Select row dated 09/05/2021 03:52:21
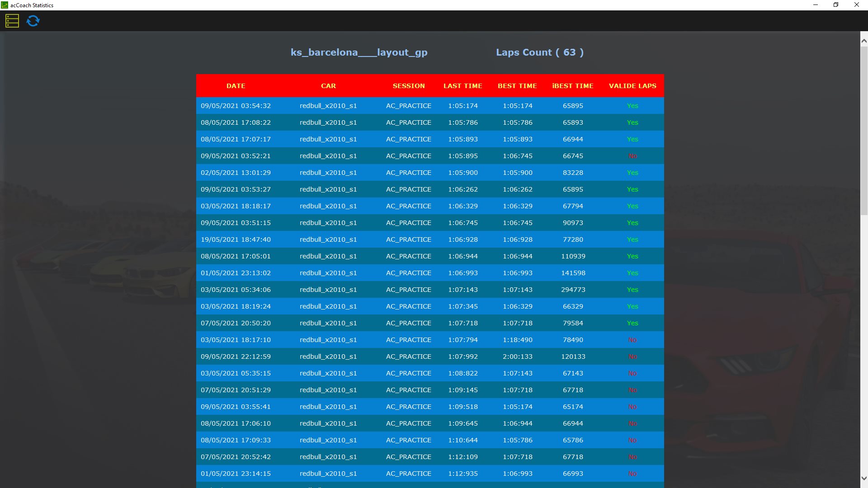 (x=430, y=156)
